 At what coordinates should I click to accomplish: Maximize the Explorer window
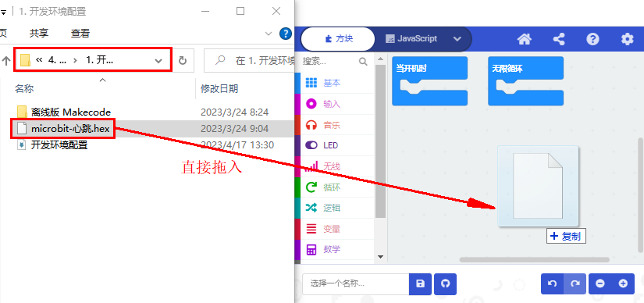240,11
